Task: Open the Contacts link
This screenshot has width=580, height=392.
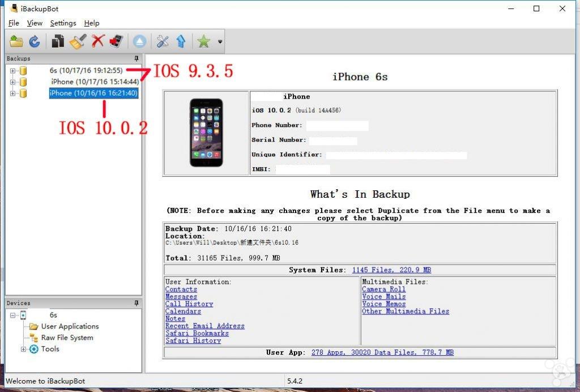Action: (181, 289)
